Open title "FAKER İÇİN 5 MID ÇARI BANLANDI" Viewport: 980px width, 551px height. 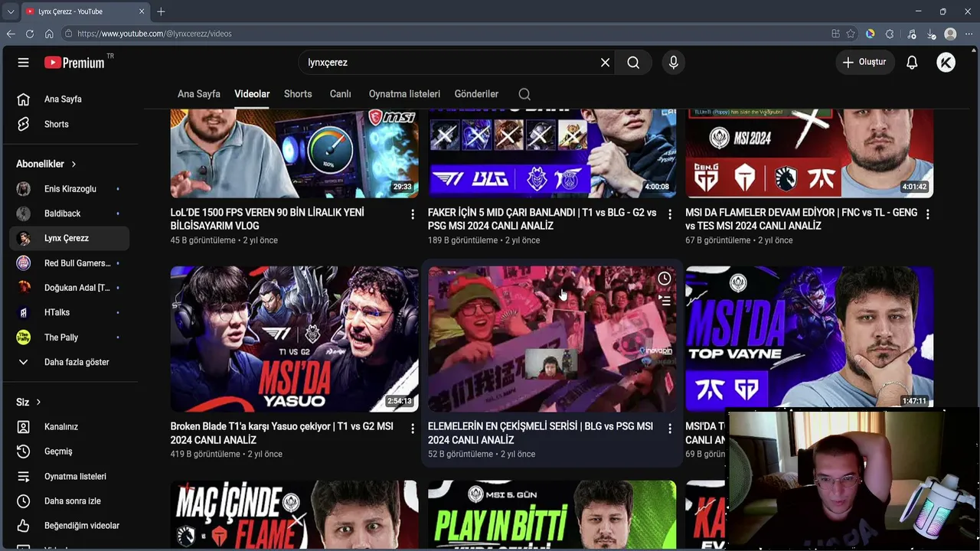pos(542,219)
